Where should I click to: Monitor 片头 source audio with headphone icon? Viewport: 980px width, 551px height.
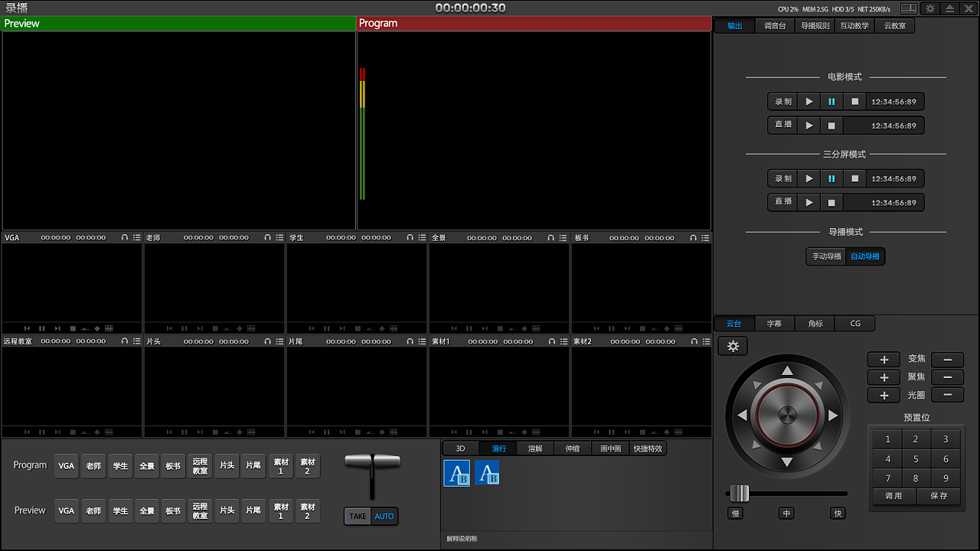coord(267,341)
